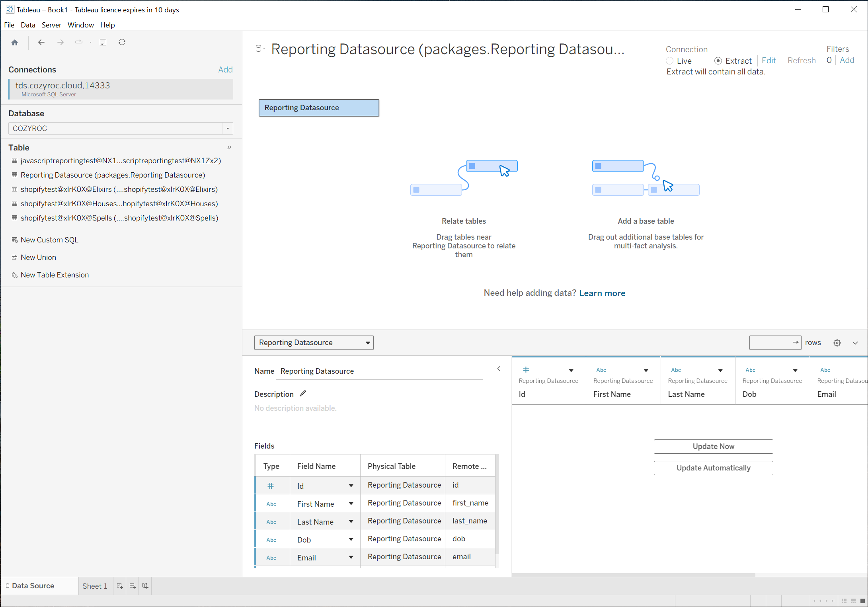
Task: Click the back arrow in toolbar
Action: click(41, 42)
